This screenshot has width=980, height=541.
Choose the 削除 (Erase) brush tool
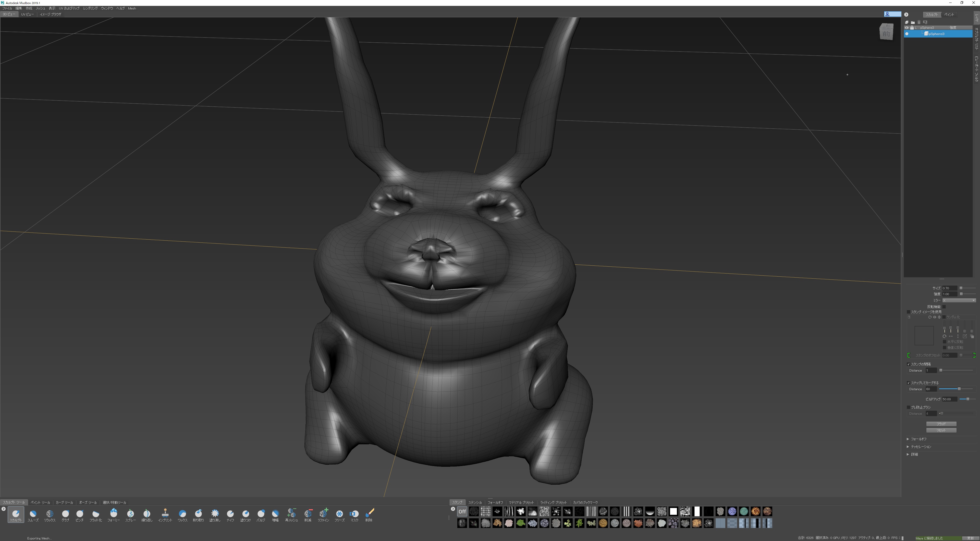click(x=369, y=514)
